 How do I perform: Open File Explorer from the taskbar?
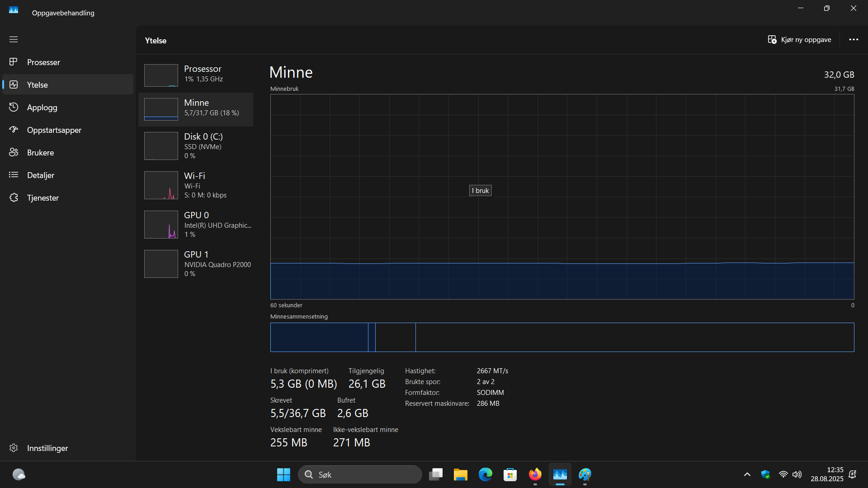click(461, 474)
